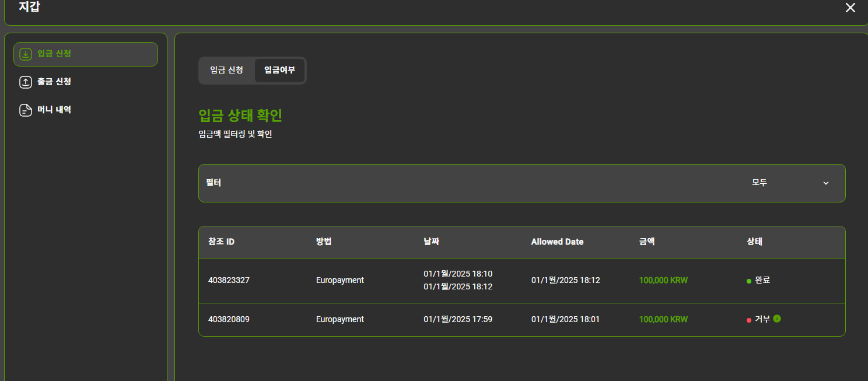
Task: Click the 날짜 column header
Action: point(431,242)
